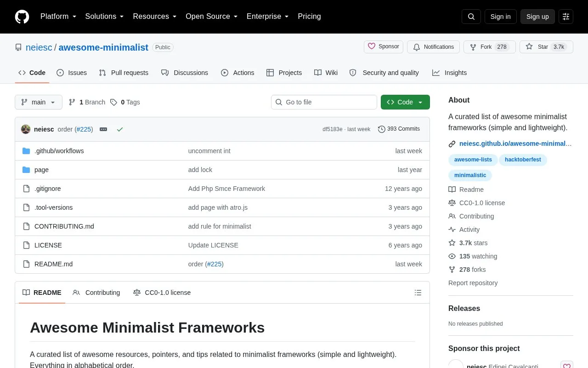Screen dimensions: 588x368
Task: Open the Insights tab
Action: (450, 73)
